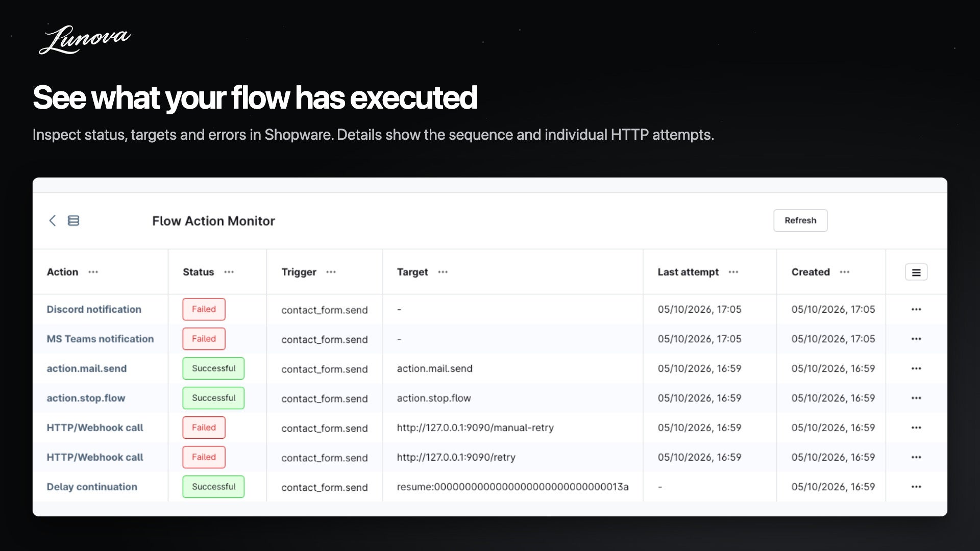This screenshot has width=980, height=551.
Task: Open row actions for MS Teams notification
Action: pyautogui.click(x=916, y=339)
